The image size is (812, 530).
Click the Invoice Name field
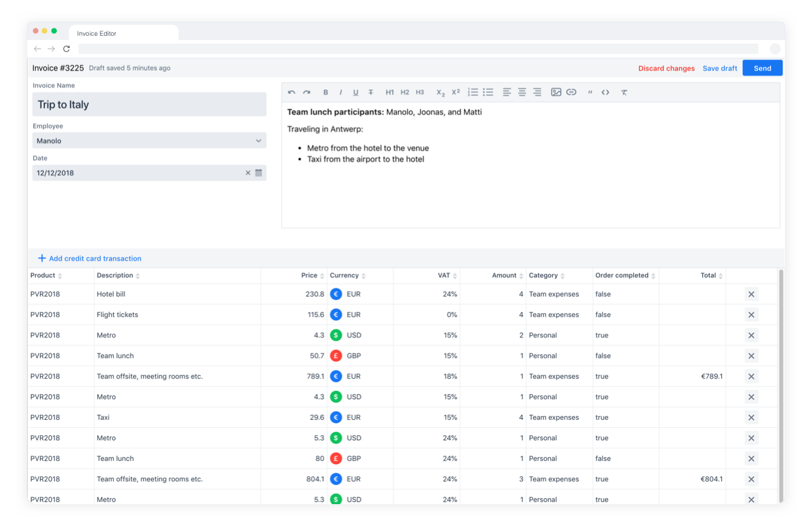(149, 105)
